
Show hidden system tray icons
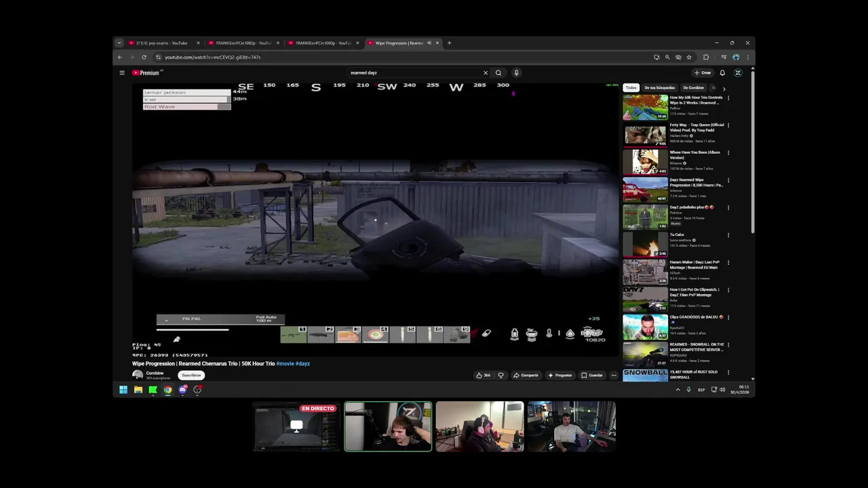(677, 390)
